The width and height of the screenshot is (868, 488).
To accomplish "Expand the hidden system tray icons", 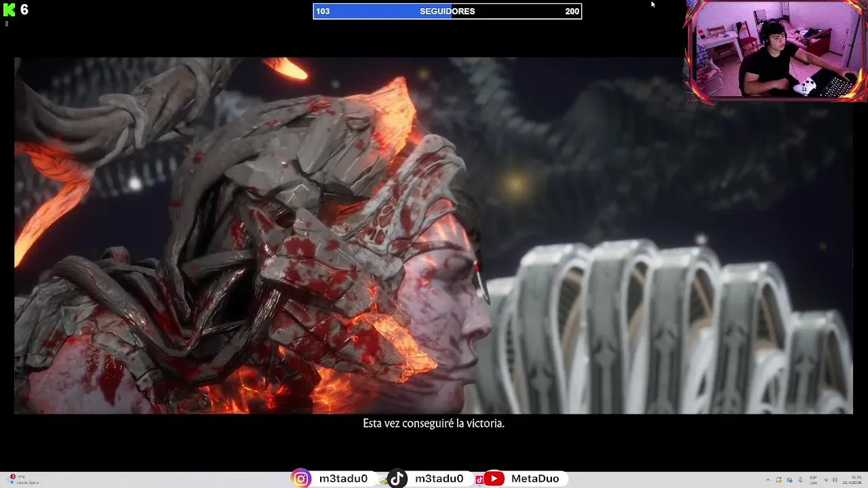I will click(768, 480).
